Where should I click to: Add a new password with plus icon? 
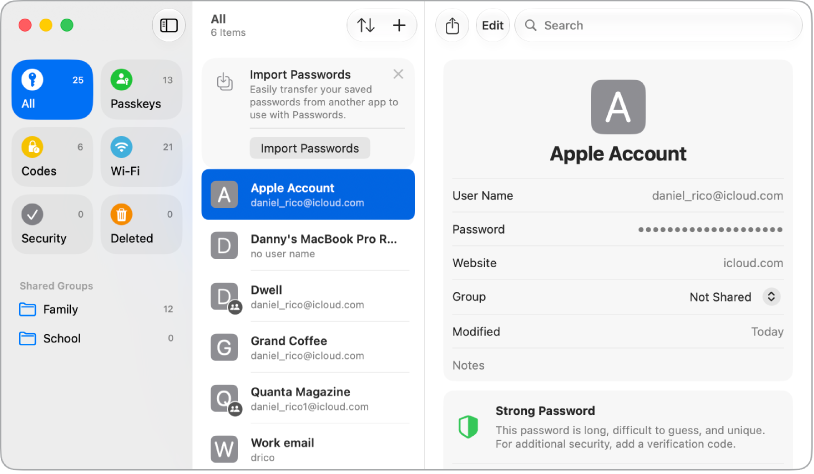(x=399, y=25)
